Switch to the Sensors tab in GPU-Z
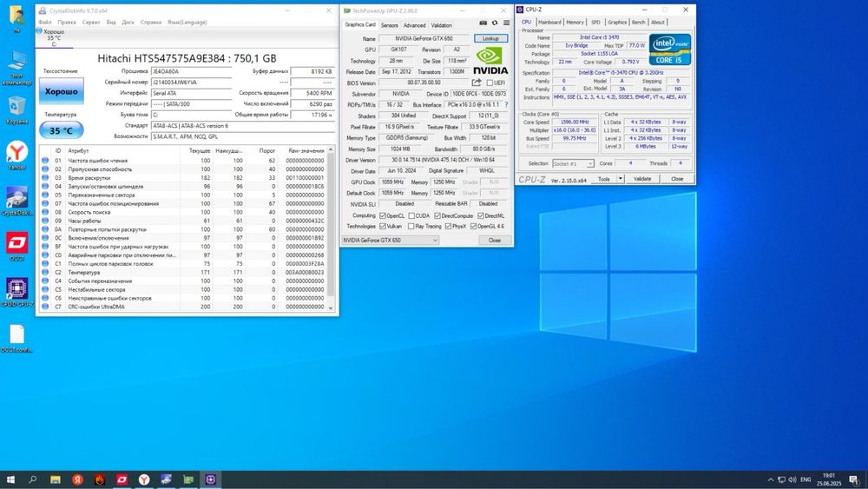This screenshot has width=868, height=489. (389, 25)
